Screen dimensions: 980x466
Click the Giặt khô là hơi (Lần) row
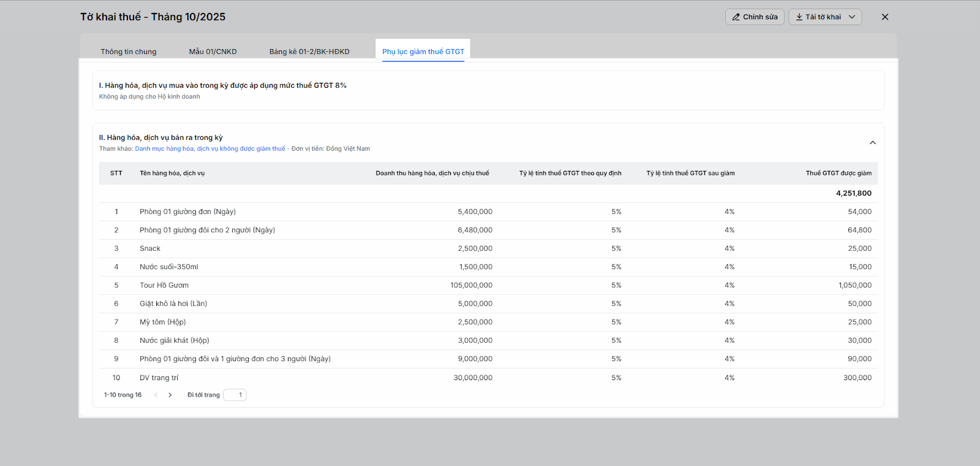(x=173, y=304)
